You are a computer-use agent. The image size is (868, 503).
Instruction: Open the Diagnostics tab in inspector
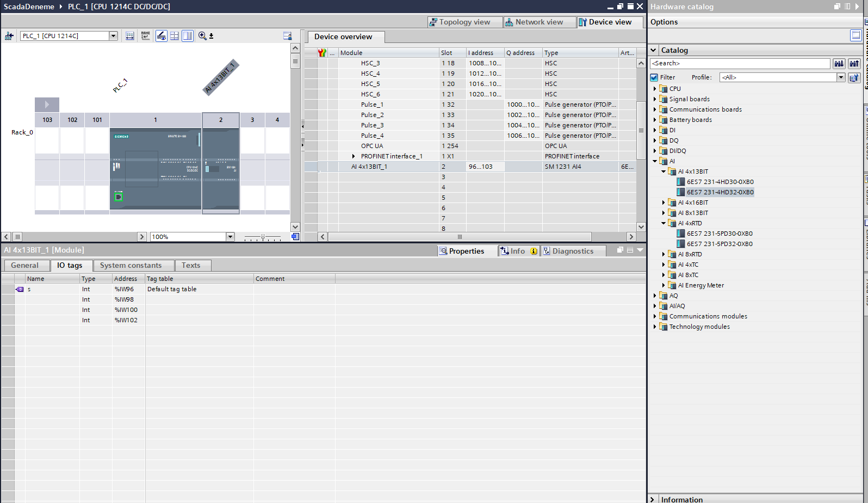tap(573, 251)
